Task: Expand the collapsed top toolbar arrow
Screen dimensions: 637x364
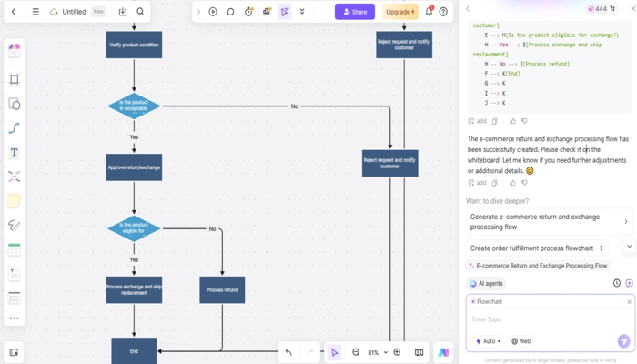Action: coord(198,12)
